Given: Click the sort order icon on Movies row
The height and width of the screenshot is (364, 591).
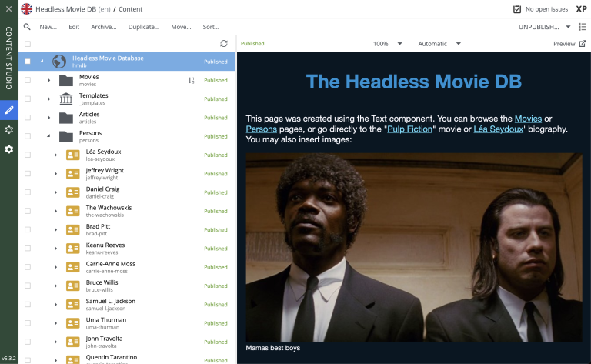Looking at the screenshot, I should coord(192,80).
